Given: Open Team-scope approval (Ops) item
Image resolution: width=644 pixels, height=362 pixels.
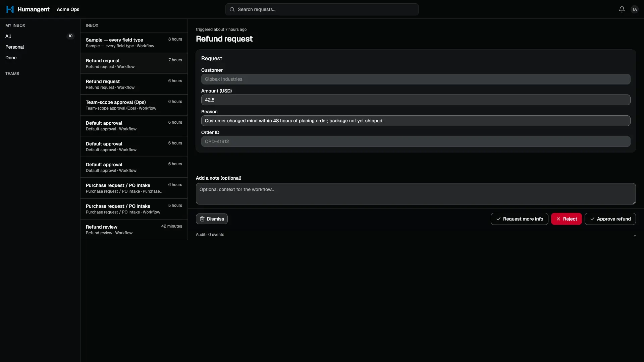Looking at the screenshot, I should click(134, 105).
